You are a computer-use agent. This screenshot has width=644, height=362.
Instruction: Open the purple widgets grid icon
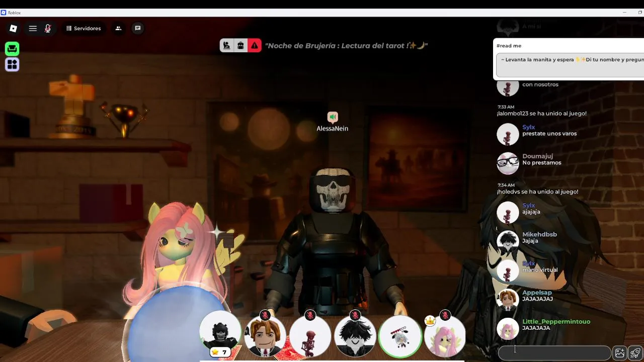click(12, 64)
